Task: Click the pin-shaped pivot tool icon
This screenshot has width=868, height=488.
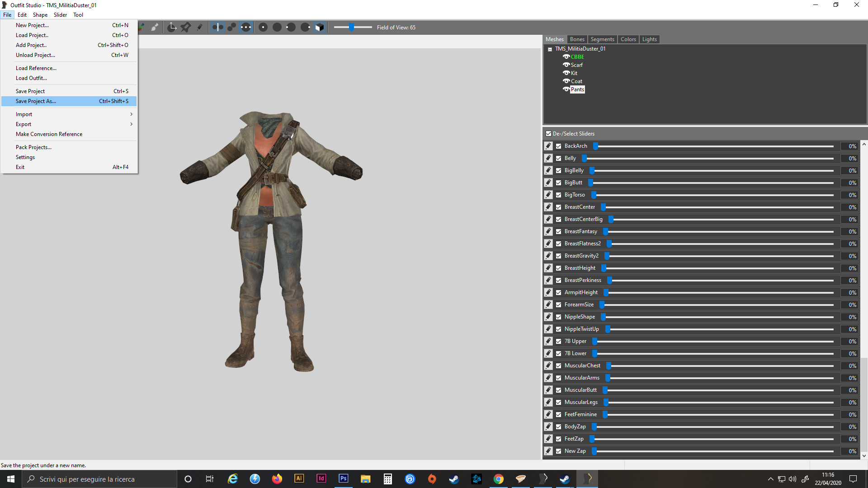Action: coord(185,28)
